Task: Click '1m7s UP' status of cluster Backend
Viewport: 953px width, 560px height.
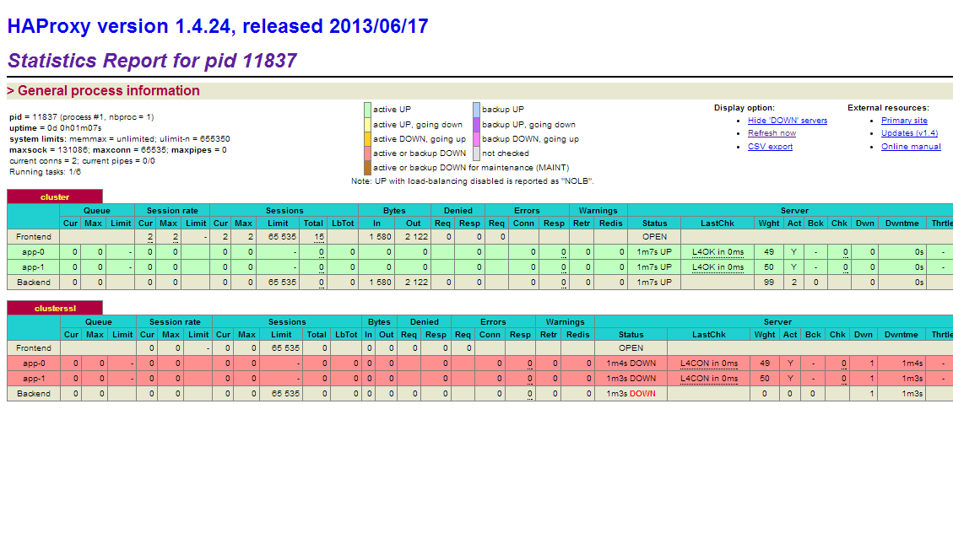Action: [654, 283]
